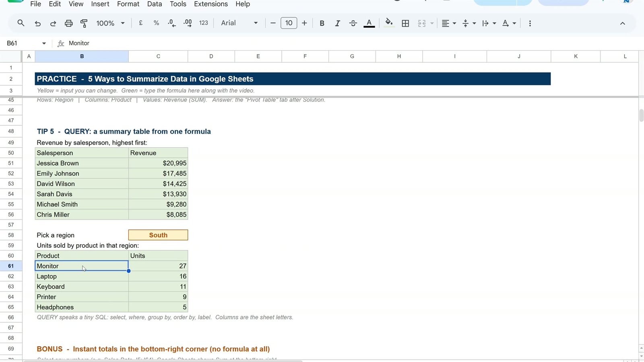Image resolution: width=644 pixels, height=362 pixels.
Task: Activate the paint format tool
Action: pyautogui.click(x=84, y=23)
